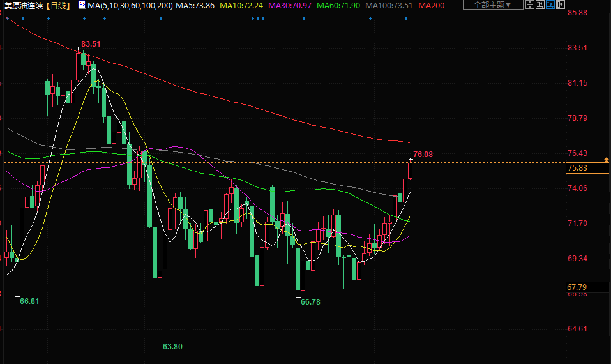Click the 71.70 axis value
Image resolution: width=611 pixels, height=364 pixels.
[577, 223]
